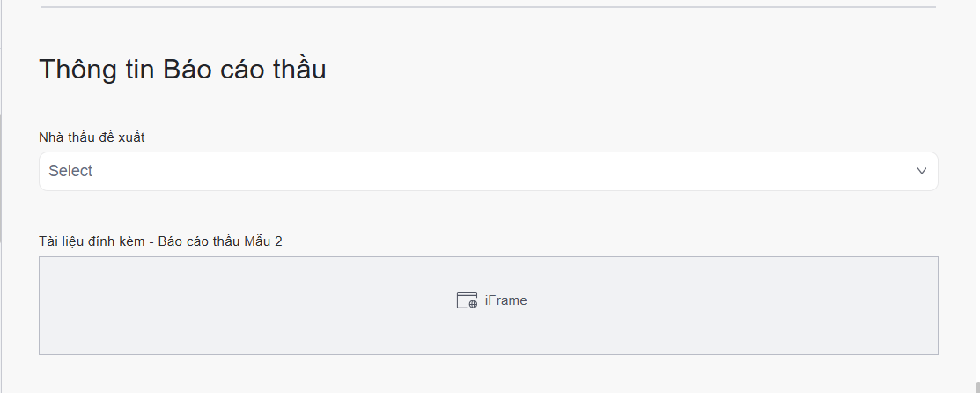
Task: Click the Thông tin Báo cáo thầu heading
Action: point(182,70)
